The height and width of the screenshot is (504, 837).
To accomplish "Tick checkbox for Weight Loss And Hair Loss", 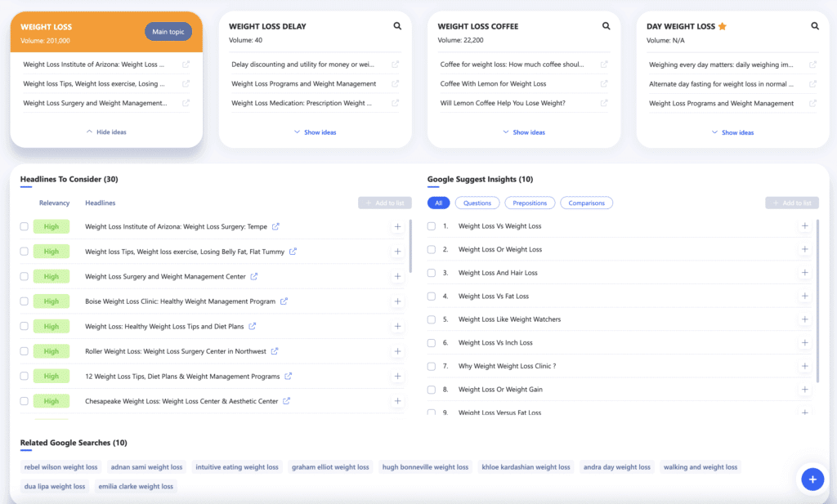I will 432,273.
